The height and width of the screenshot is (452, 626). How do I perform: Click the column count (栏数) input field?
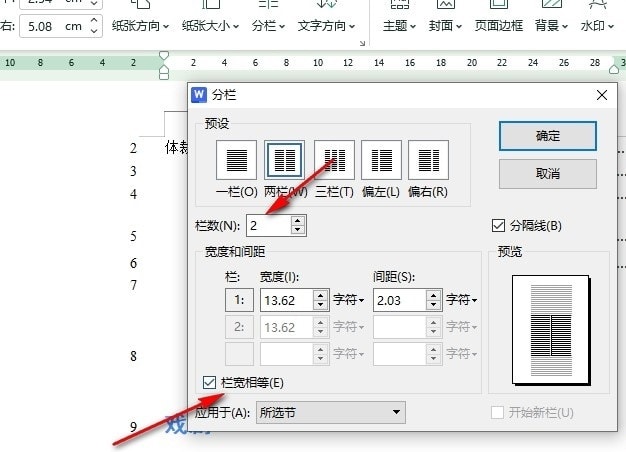[268, 226]
